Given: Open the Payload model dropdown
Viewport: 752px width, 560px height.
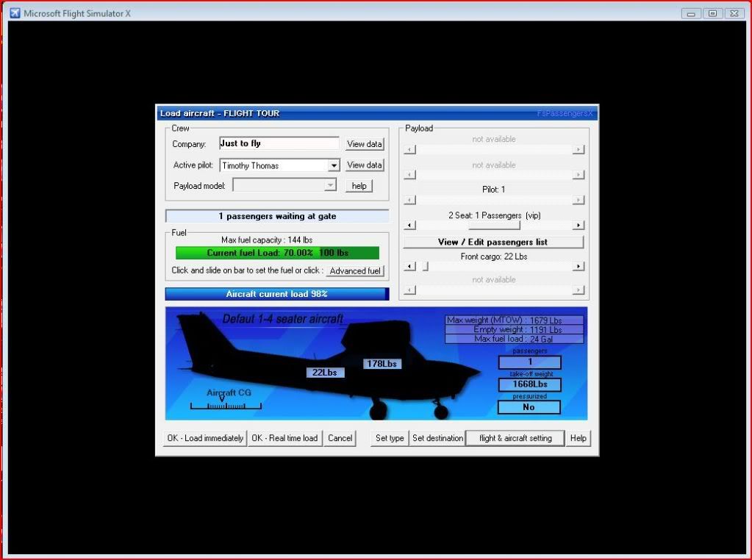Looking at the screenshot, I should click(330, 185).
